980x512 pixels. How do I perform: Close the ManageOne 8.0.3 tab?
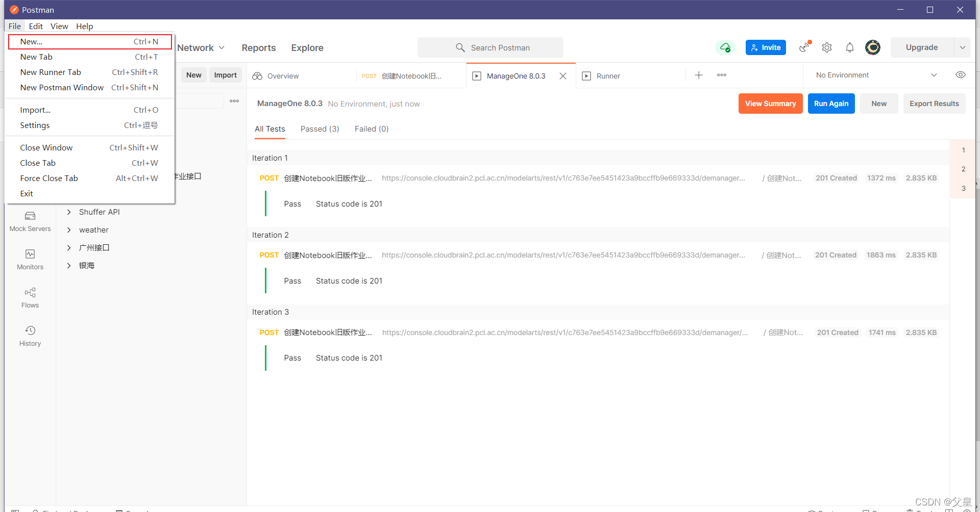[x=563, y=76]
